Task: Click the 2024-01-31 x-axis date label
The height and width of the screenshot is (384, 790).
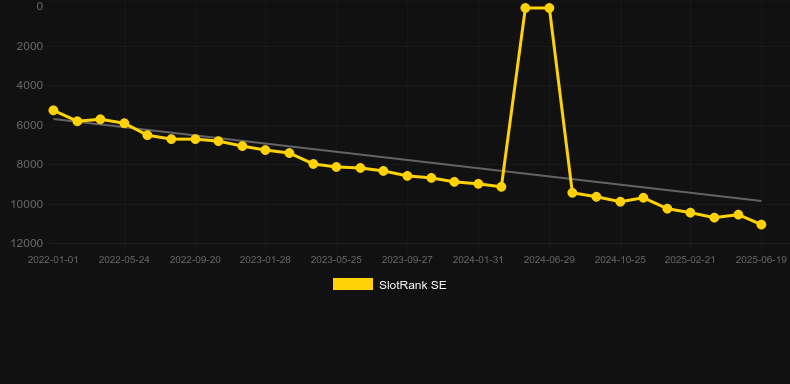Action: pyautogui.click(x=478, y=260)
